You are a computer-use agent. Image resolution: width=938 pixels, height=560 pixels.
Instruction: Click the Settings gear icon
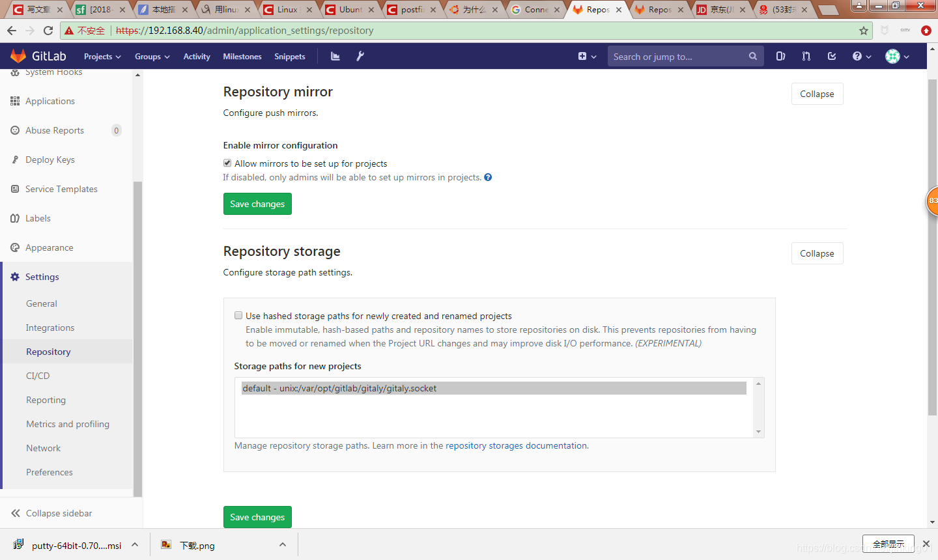tap(15, 277)
